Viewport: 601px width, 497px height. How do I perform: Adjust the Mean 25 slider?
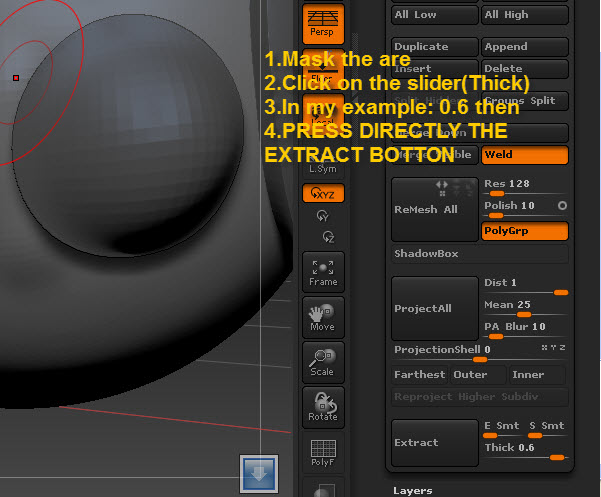525,309
